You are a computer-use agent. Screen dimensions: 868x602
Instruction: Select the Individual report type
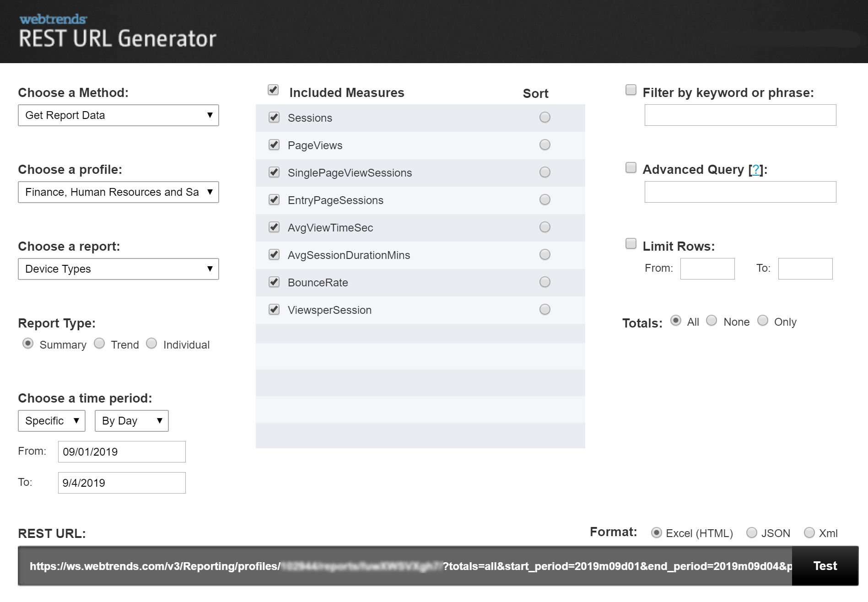[x=151, y=344]
